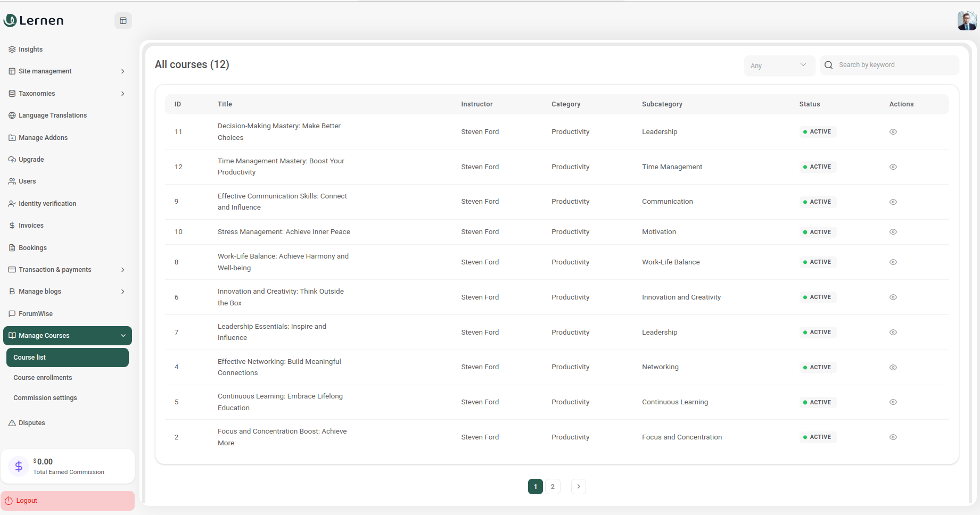Collapse the sidebar using the panel icon
This screenshot has height=515, width=980.
point(123,21)
